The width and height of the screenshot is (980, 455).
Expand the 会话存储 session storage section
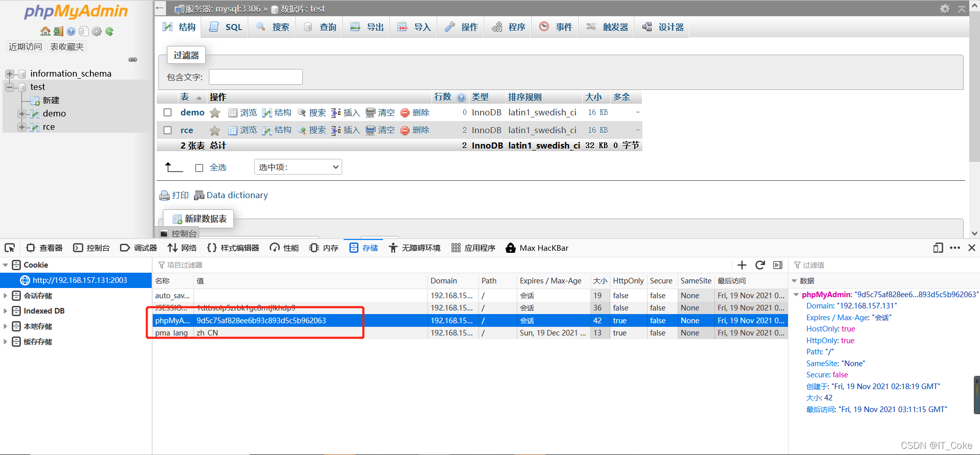(x=6, y=296)
